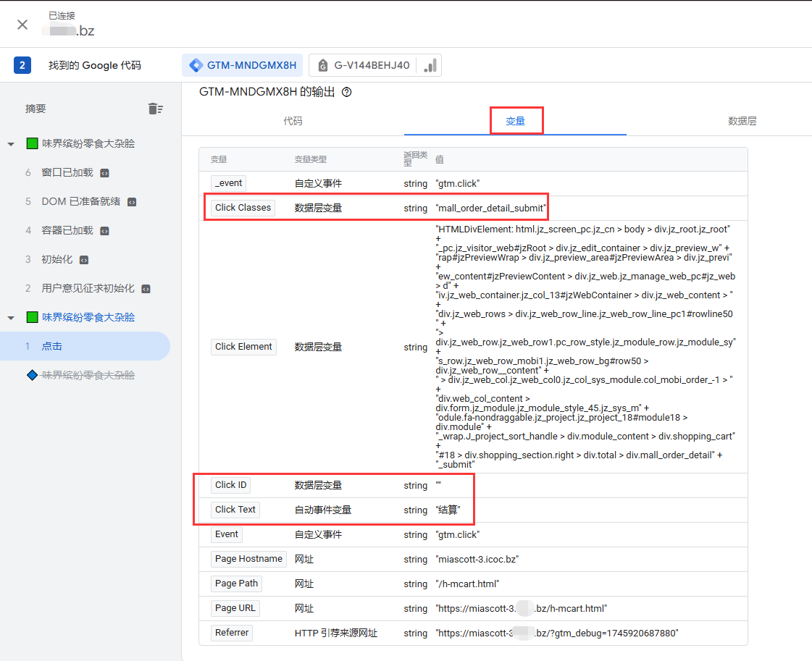The image size is (812, 661).
Task: Click the code icon beside 容器已加载
Action: (x=104, y=231)
